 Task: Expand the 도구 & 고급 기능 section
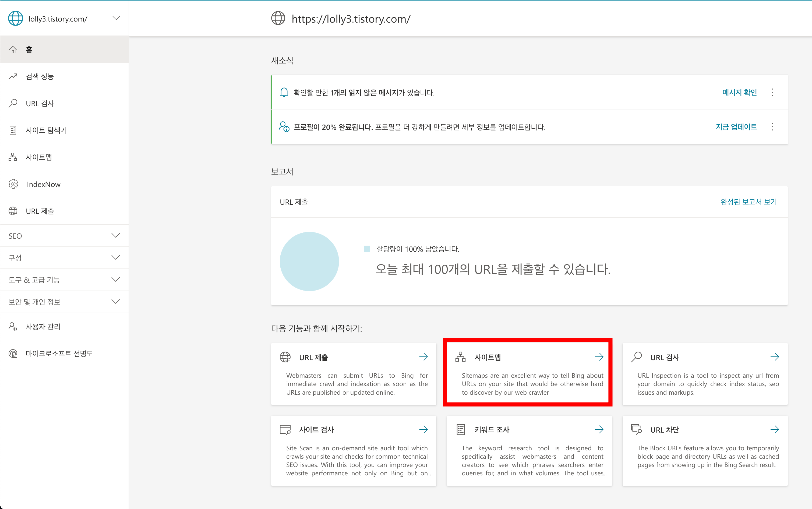click(x=64, y=280)
